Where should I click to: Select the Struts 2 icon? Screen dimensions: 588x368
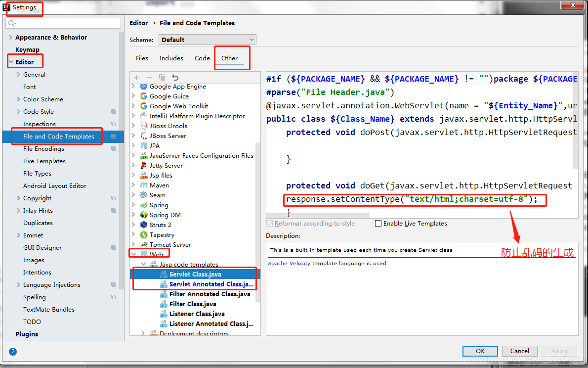(x=144, y=225)
